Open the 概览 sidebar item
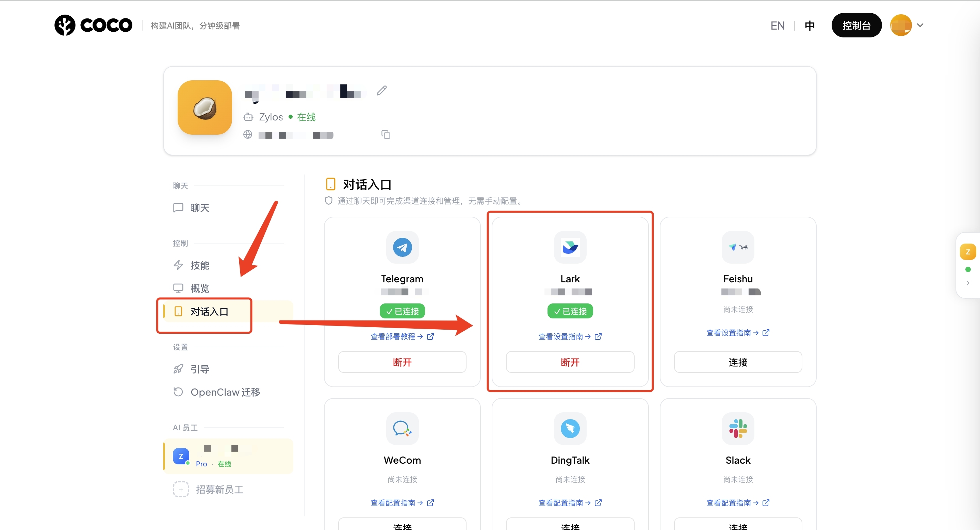The width and height of the screenshot is (980, 530). pyautogui.click(x=228, y=288)
